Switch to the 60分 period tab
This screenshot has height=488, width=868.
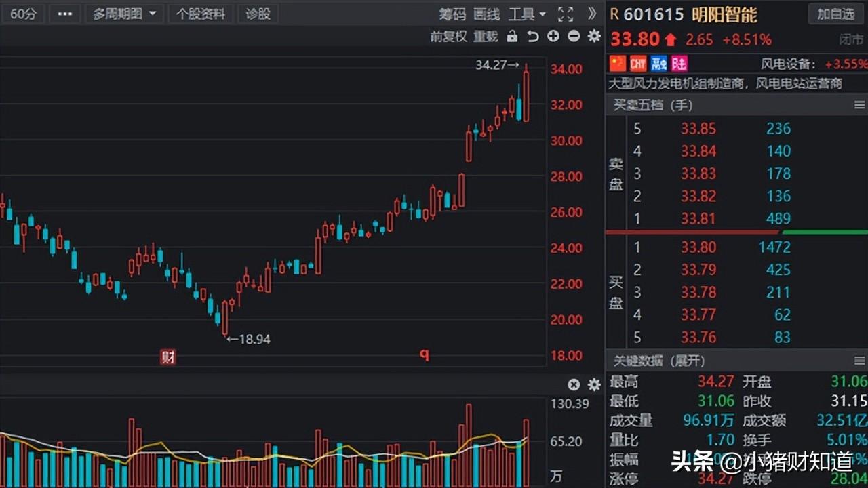coord(23,14)
